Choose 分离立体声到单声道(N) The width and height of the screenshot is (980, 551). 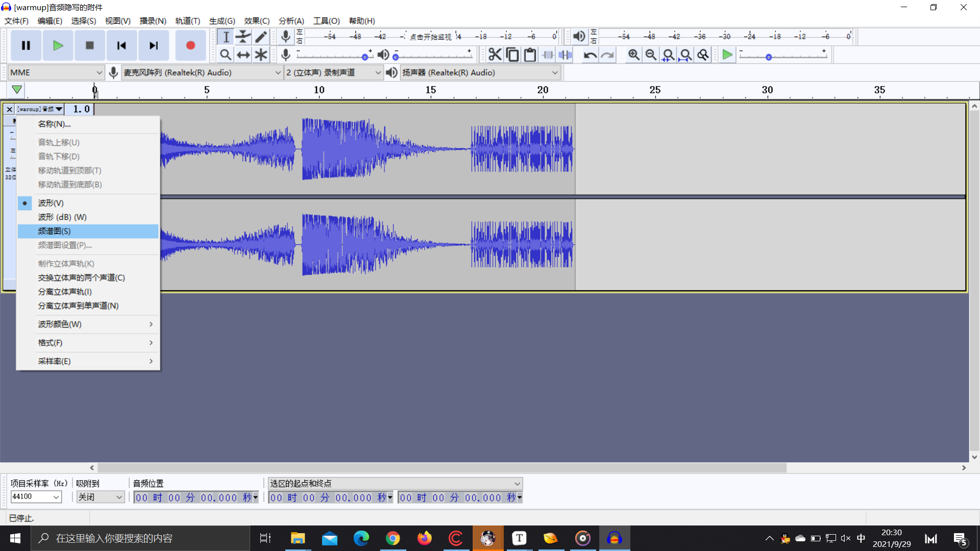(88, 306)
